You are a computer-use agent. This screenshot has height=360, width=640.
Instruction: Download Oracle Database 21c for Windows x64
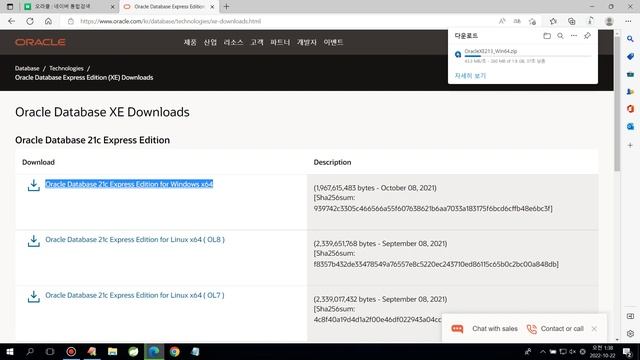(129, 184)
